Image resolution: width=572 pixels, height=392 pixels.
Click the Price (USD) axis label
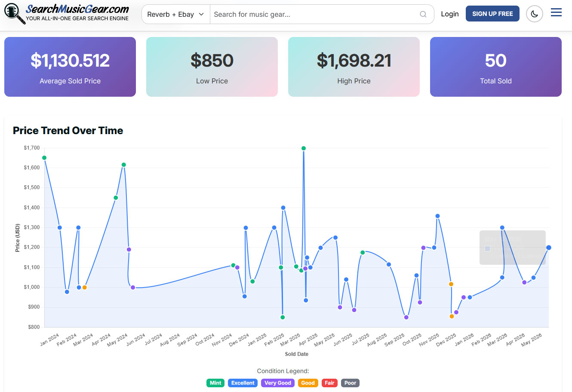(18, 238)
